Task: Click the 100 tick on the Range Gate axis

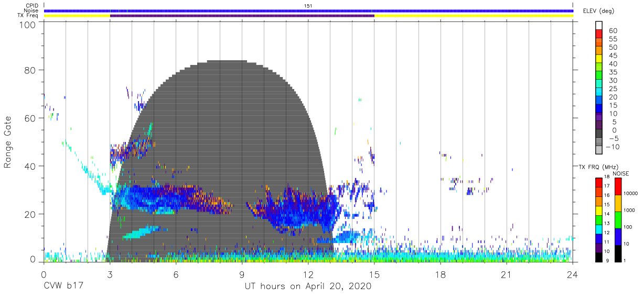Action: coord(27,24)
